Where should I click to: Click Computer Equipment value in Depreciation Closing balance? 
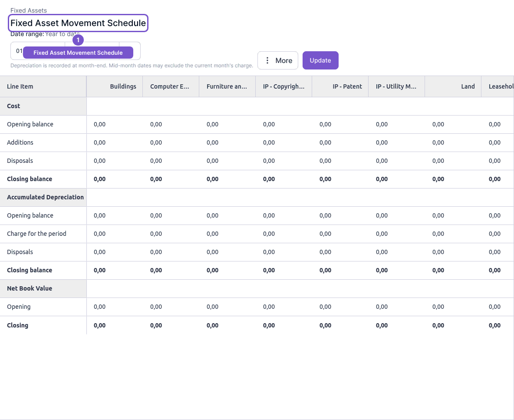[x=156, y=270]
